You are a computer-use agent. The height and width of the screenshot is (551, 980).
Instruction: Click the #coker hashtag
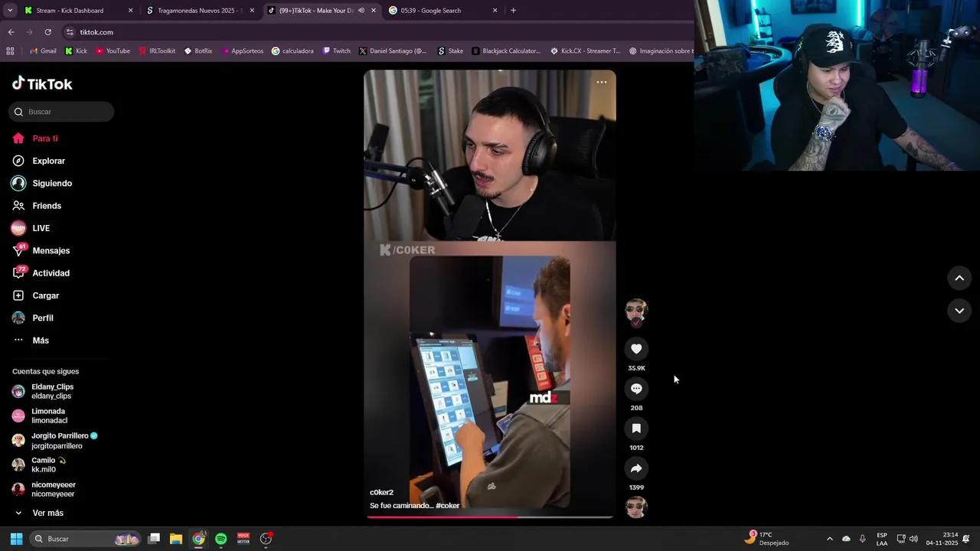(x=448, y=506)
